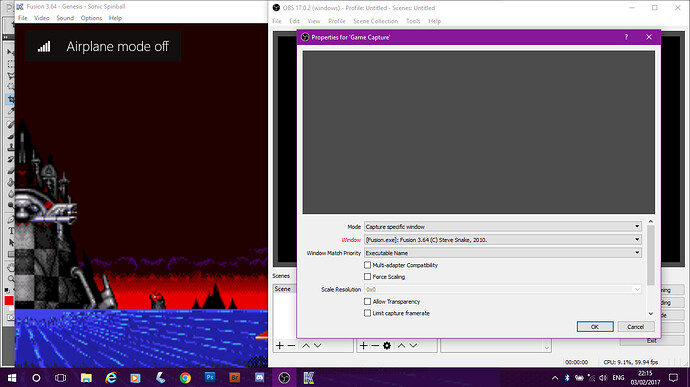Open Discord from the taskbar
The image size is (690, 387).
click(x=260, y=378)
